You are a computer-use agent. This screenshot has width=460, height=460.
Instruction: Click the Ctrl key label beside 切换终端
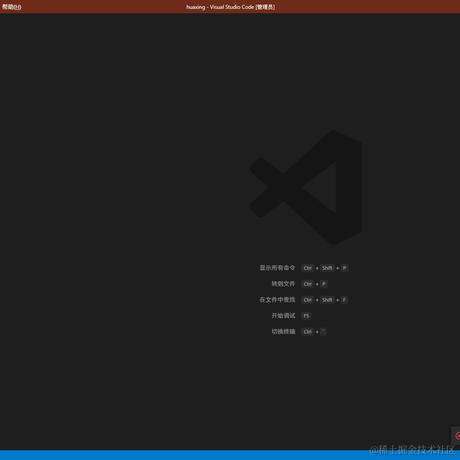click(x=308, y=332)
